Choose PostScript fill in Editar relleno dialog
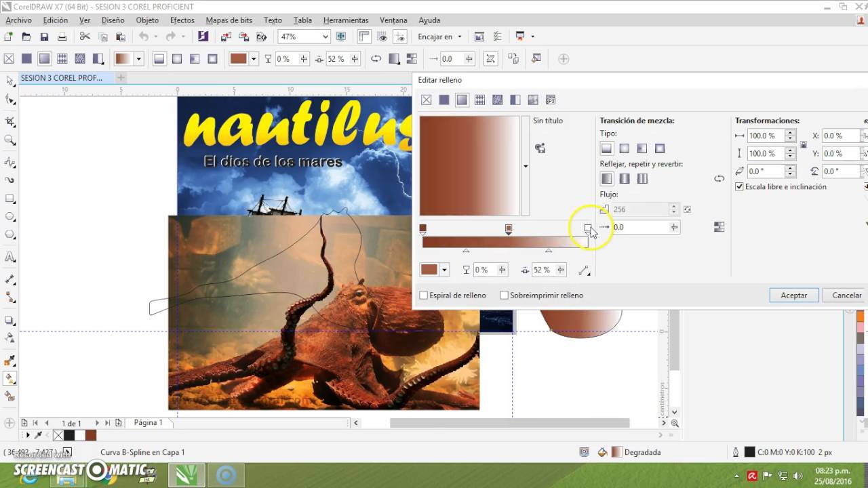The image size is (868, 488). [x=550, y=100]
